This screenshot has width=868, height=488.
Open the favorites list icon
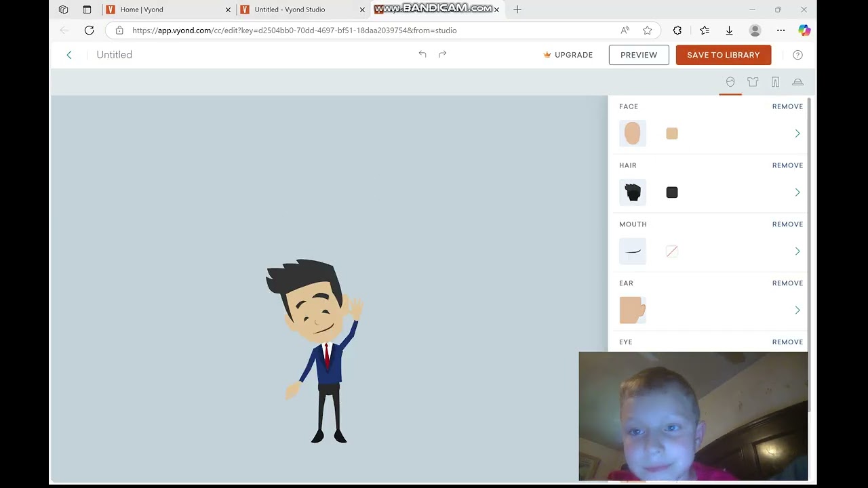pyautogui.click(x=705, y=30)
